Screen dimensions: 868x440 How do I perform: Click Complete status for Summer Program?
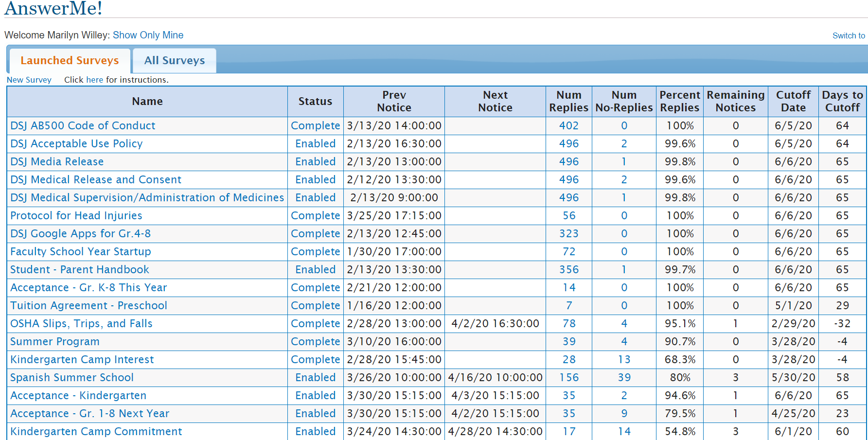pyautogui.click(x=315, y=342)
